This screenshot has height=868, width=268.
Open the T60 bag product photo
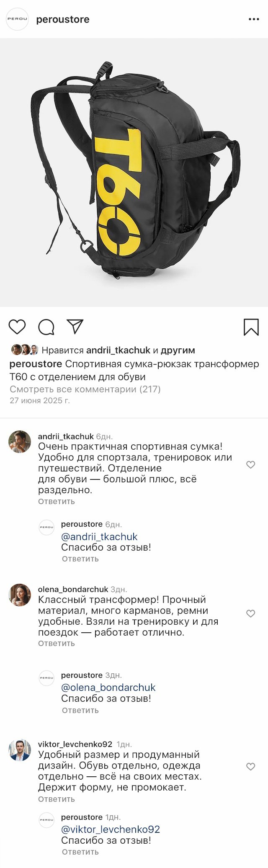[134, 173]
